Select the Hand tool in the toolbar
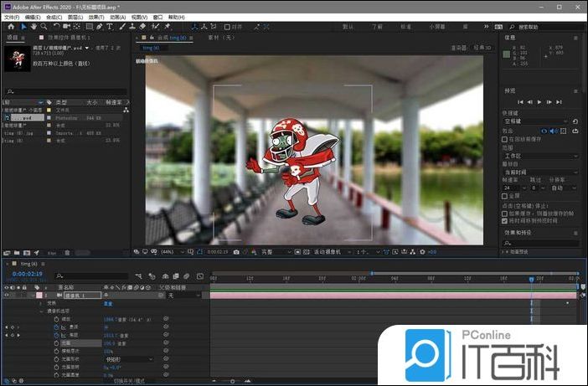 34,27
